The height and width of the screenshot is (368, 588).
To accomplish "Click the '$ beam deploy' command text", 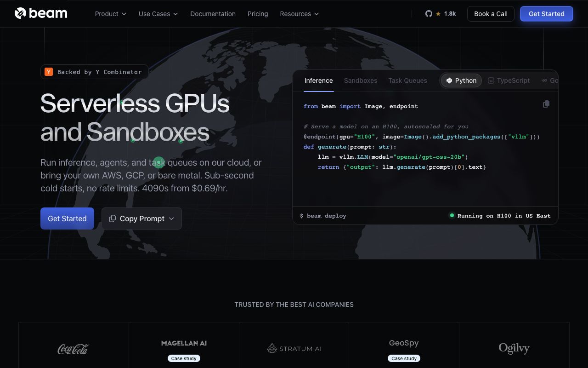I will [x=323, y=216].
